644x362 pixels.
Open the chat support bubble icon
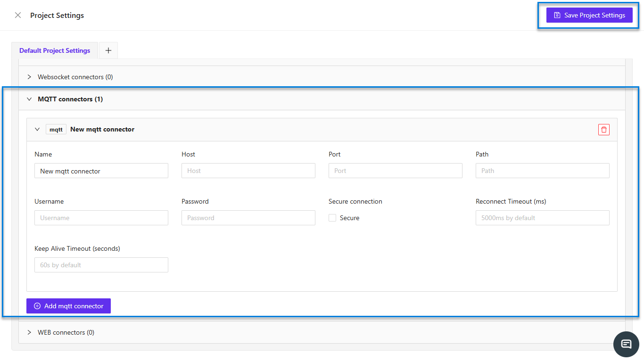point(626,344)
